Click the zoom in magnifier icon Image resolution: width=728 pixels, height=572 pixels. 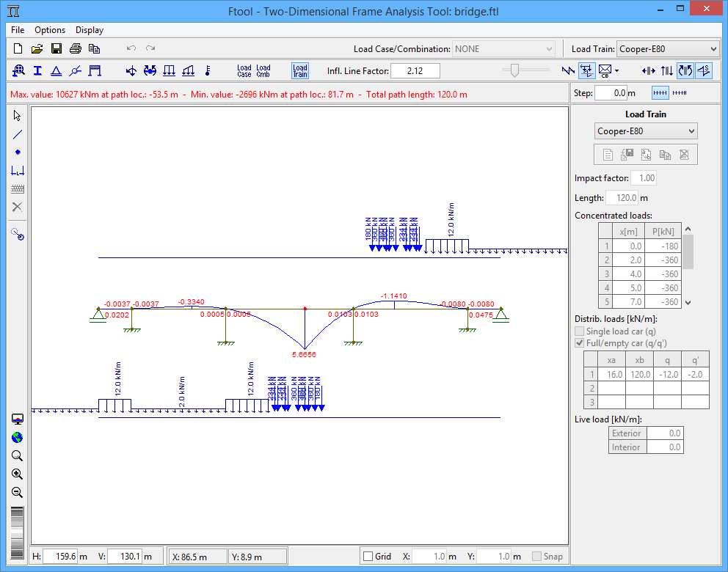[18, 474]
